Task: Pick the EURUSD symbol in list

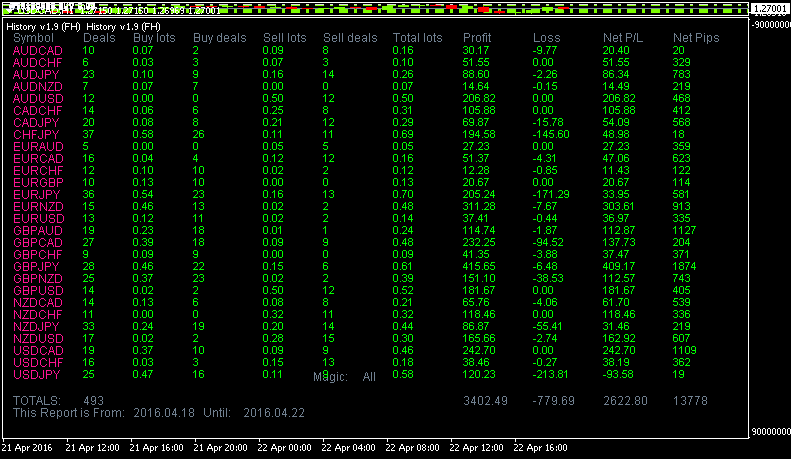Action: click(34, 218)
